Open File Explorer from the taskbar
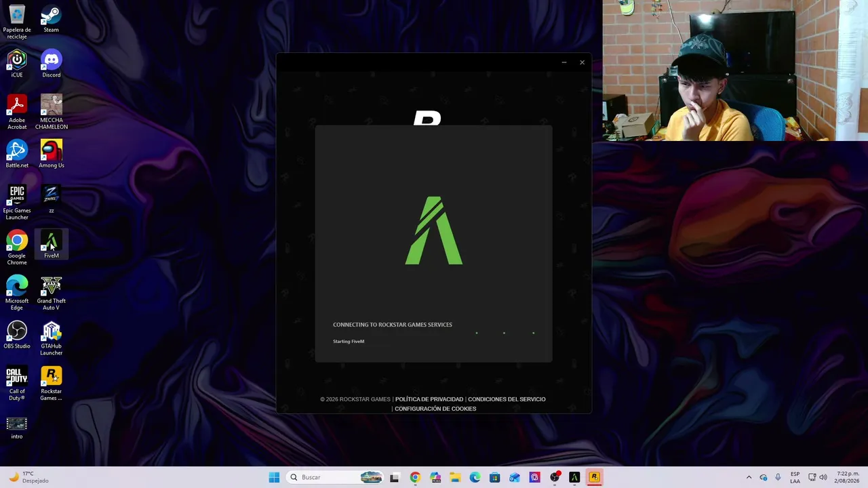 [455, 477]
